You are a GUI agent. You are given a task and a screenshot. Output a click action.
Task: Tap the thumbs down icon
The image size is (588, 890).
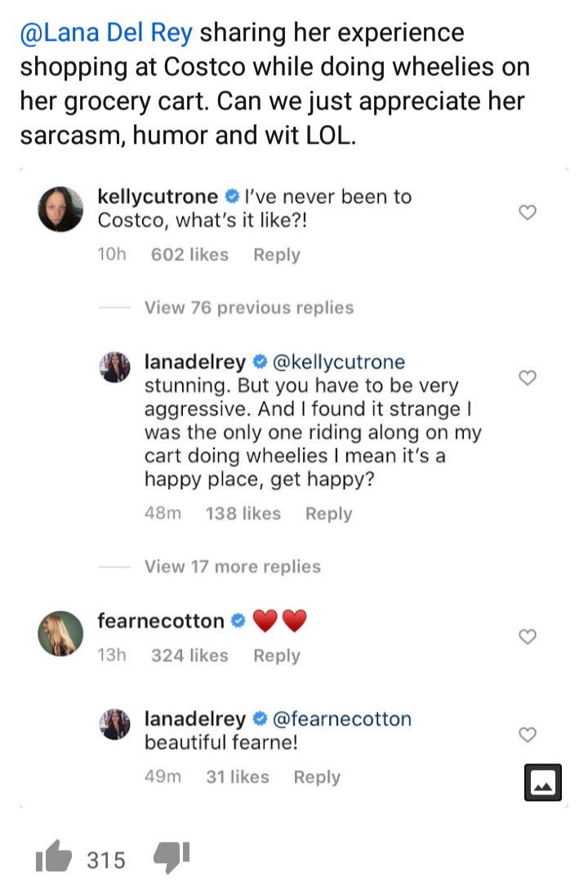(171, 857)
